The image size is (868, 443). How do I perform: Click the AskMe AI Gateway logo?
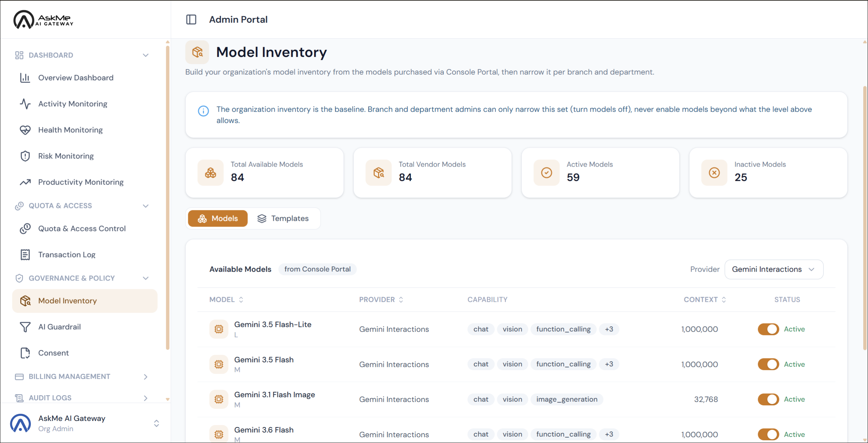click(43, 19)
